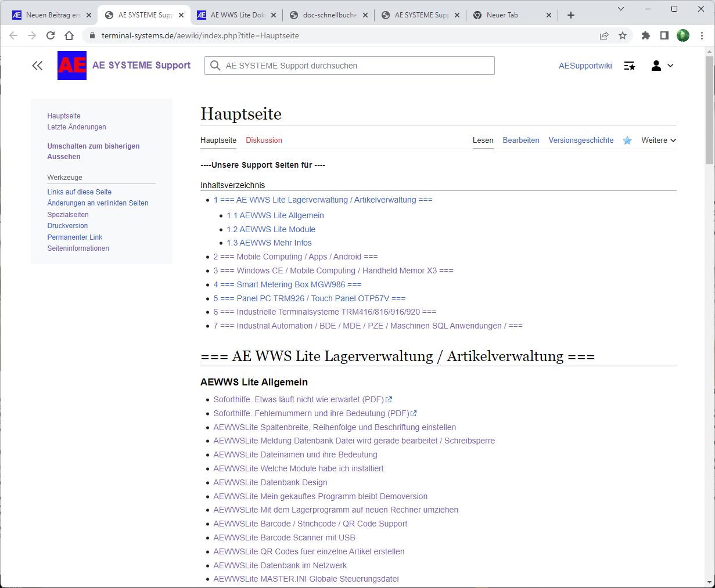Image resolution: width=715 pixels, height=588 pixels.
Task: Click Hauptseite in the left sidebar
Action: (64, 116)
